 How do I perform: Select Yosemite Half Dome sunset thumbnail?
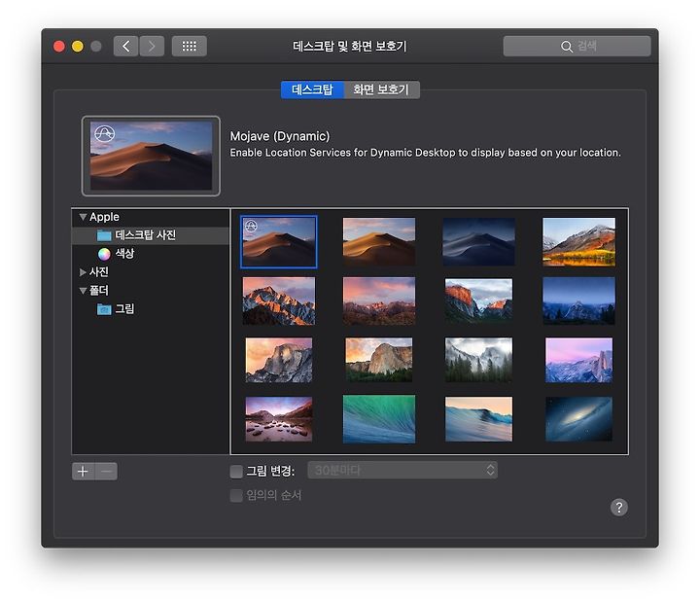pos(279,360)
